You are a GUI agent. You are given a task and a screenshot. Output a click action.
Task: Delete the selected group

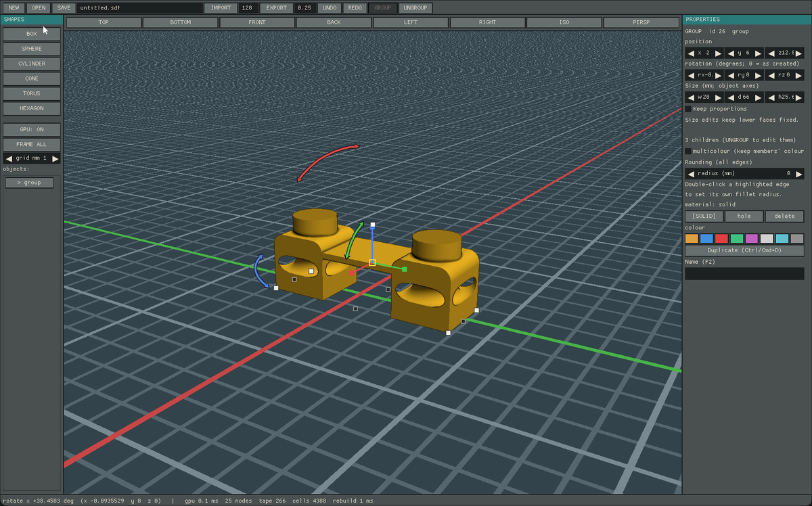click(x=785, y=216)
